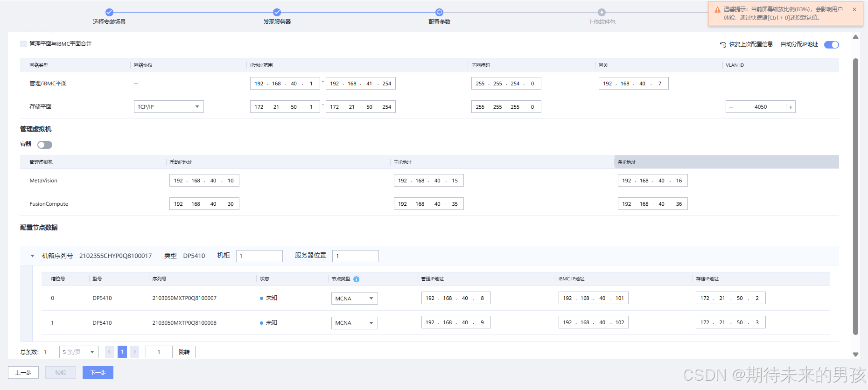
Task: Open MCNA node type dropdown for slot 0
Action: [354, 299]
